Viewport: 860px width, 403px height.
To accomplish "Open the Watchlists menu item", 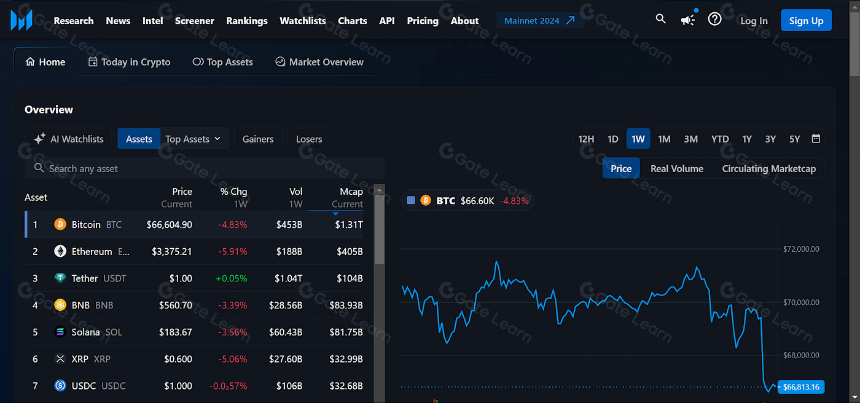I will pyautogui.click(x=303, y=21).
